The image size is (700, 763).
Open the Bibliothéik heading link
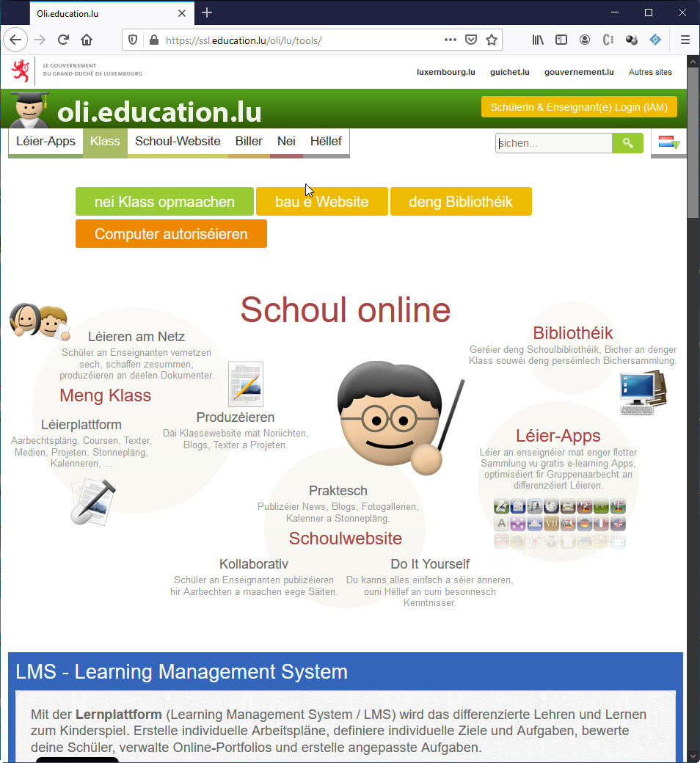point(573,333)
